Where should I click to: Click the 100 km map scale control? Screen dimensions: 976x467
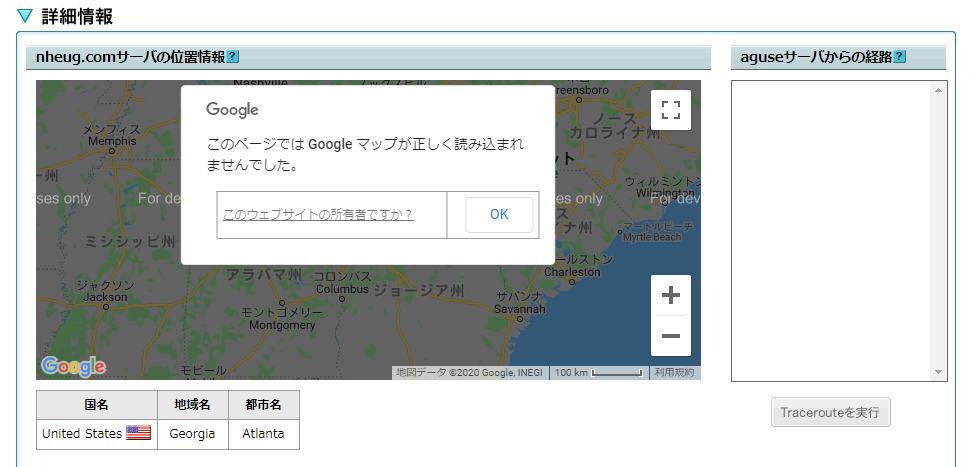coord(598,373)
